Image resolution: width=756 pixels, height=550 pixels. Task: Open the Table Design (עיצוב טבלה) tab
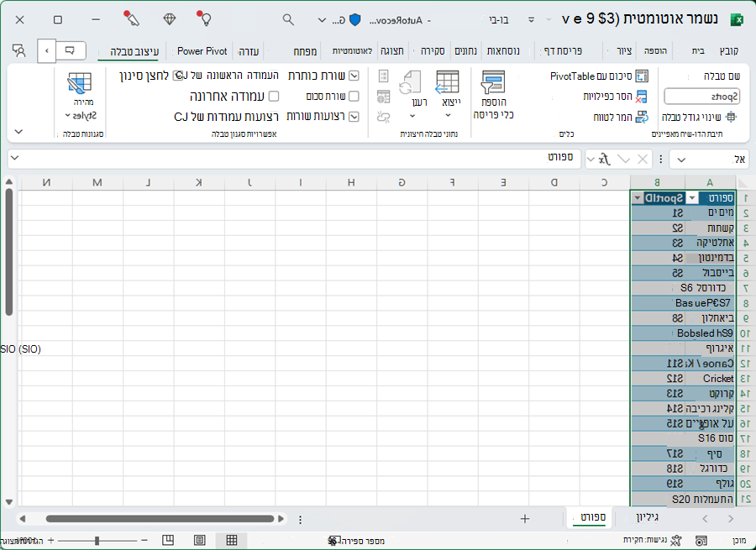tap(134, 51)
